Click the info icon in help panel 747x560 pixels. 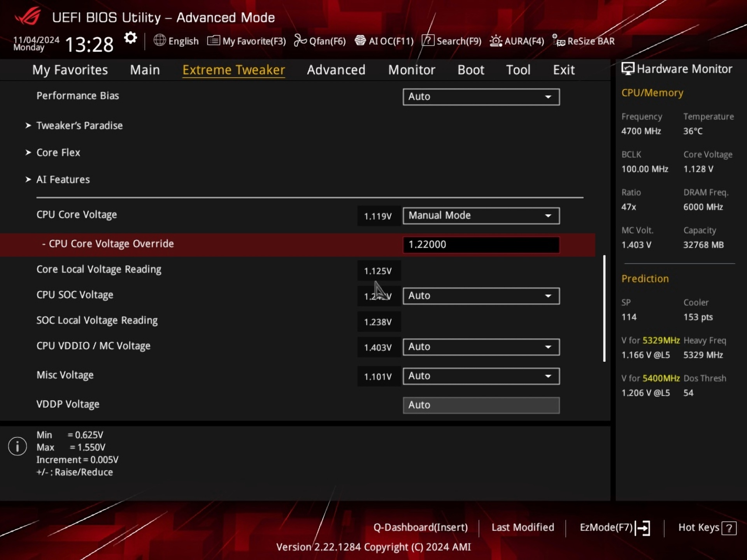point(18,446)
